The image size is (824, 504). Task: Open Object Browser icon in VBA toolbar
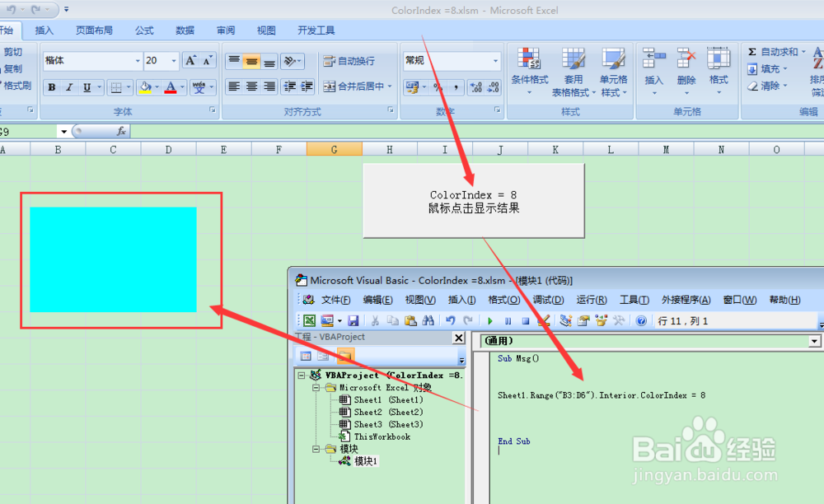(602, 321)
